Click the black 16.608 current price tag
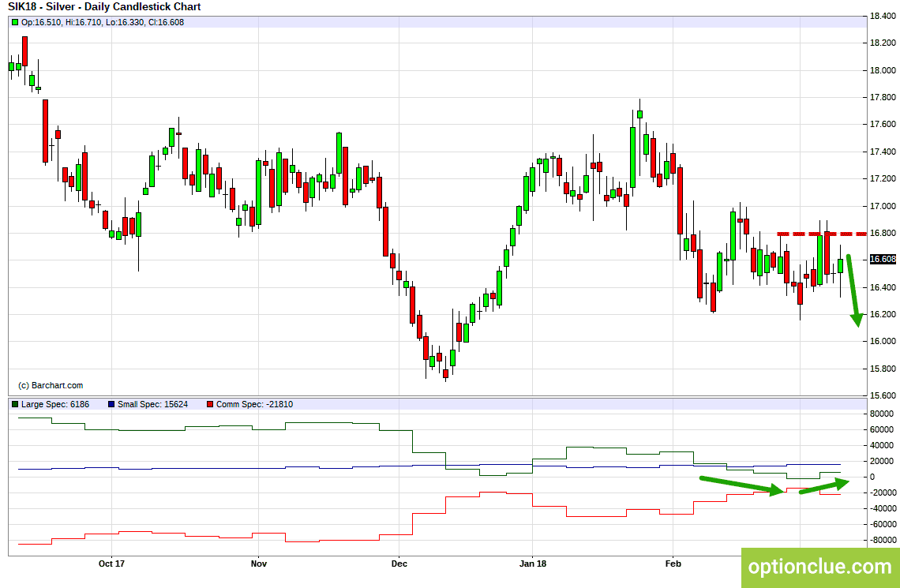 click(883, 260)
